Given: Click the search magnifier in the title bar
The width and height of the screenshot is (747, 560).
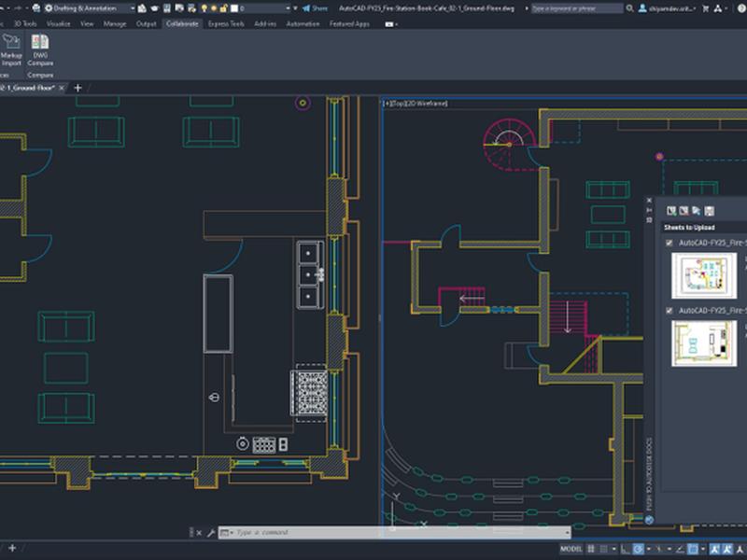Looking at the screenshot, I should click(x=629, y=8).
